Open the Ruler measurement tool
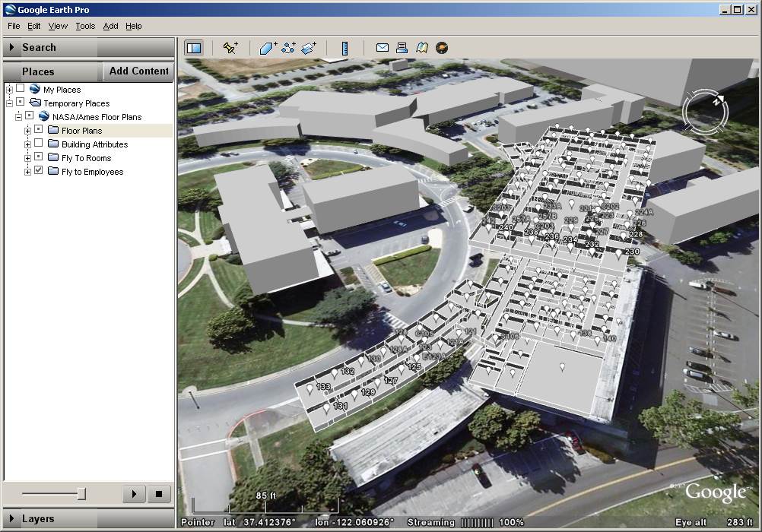The image size is (762, 532). (344, 48)
